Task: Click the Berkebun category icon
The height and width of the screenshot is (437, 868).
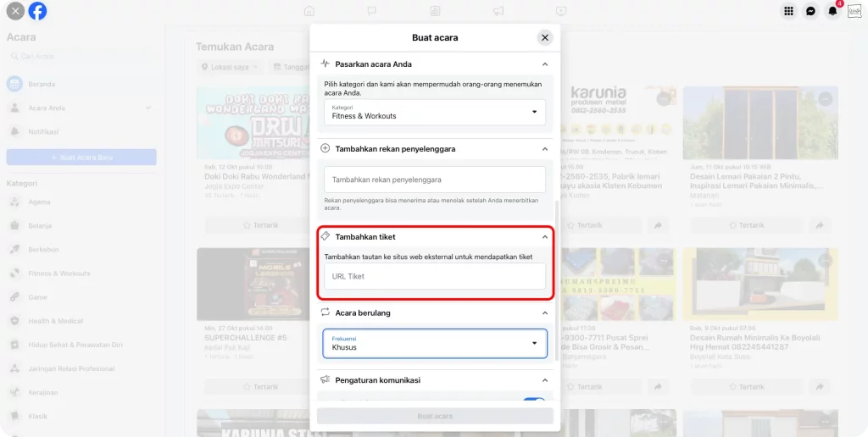Action: 15,250
